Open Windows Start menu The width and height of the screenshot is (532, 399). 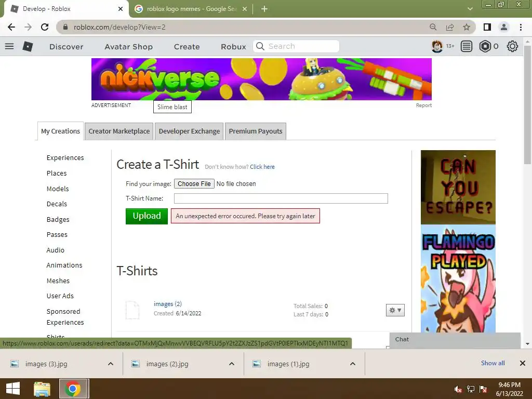click(x=13, y=389)
